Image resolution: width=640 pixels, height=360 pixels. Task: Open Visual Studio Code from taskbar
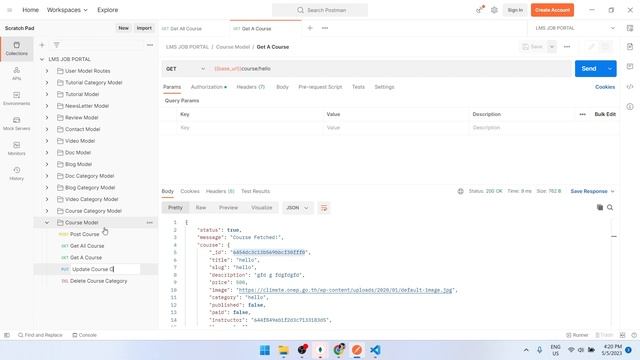tap(375, 350)
